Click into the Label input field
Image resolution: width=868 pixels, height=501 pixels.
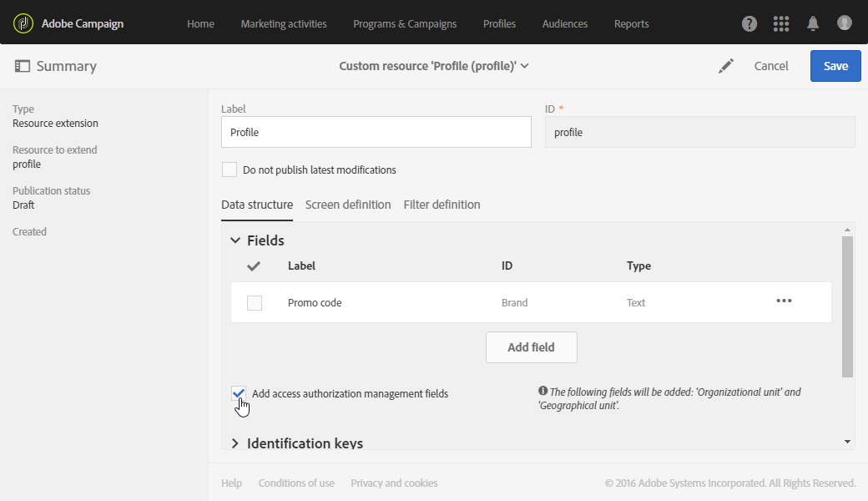(376, 132)
